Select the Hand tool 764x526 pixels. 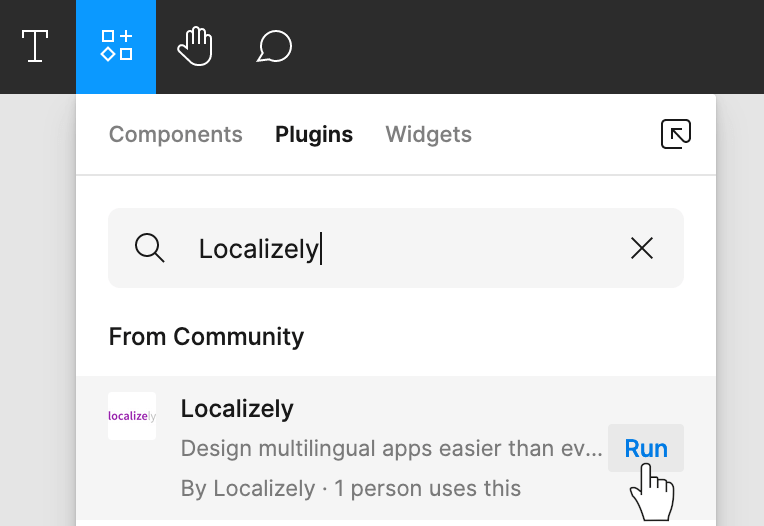point(195,46)
